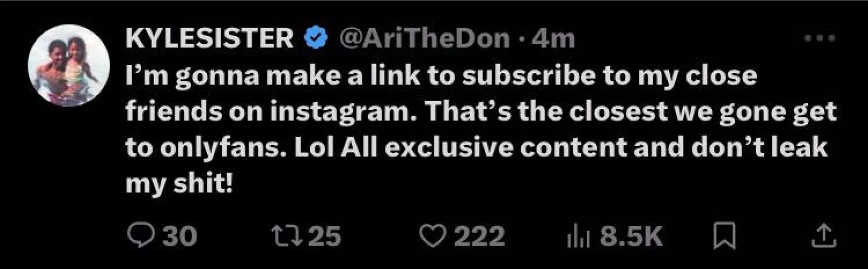The height and width of the screenshot is (269, 868).
Task: Click the 4m timestamp
Action: [x=553, y=39]
